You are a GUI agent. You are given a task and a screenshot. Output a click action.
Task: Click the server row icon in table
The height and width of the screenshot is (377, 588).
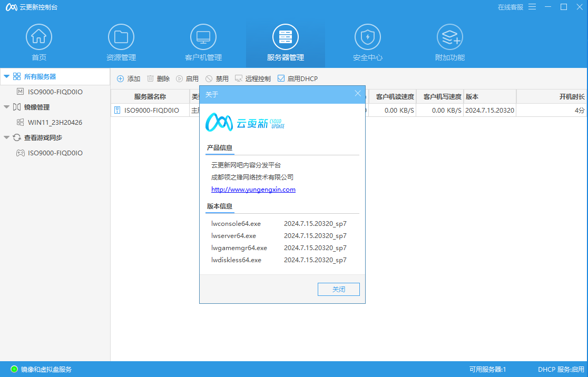pos(117,110)
